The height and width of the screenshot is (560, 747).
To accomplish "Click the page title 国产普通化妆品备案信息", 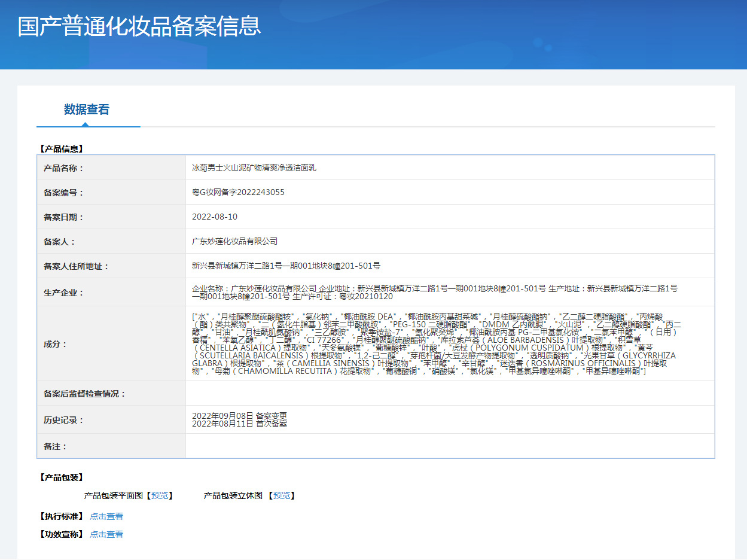I will pos(139,26).
